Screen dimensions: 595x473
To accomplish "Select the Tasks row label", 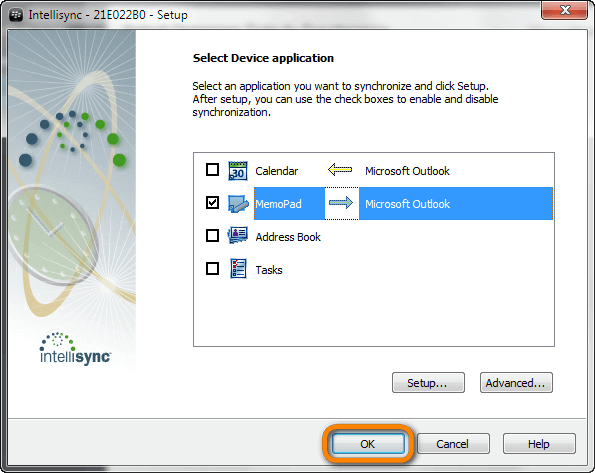I will point(269,270).
